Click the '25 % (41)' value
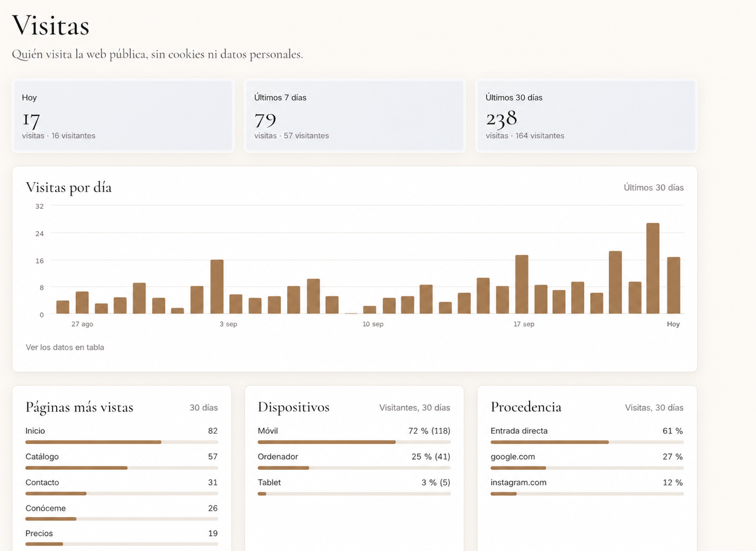This screenshot has width=756, height=551. point(431,457)
